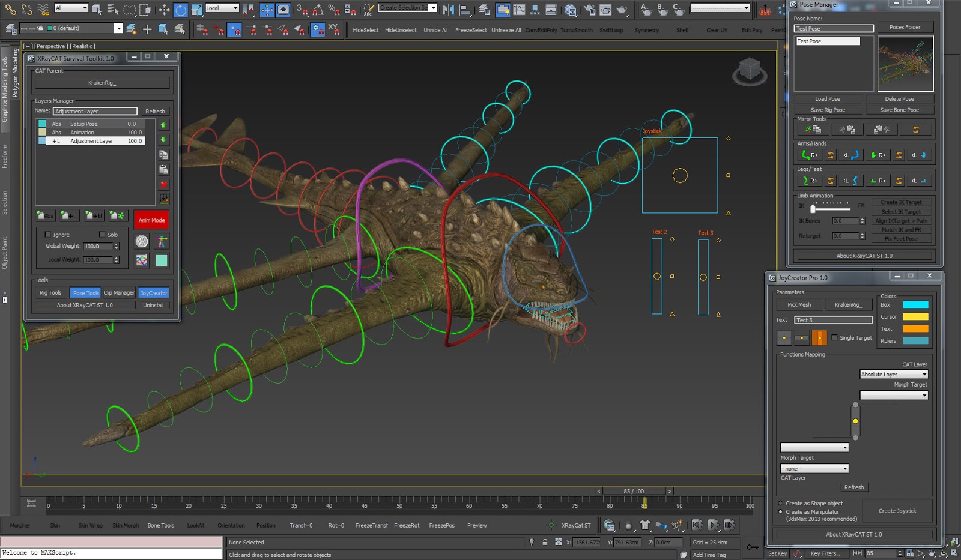The image size is (961, 560).
Task: Click the Load Pose button
Action: pos(828,98)
